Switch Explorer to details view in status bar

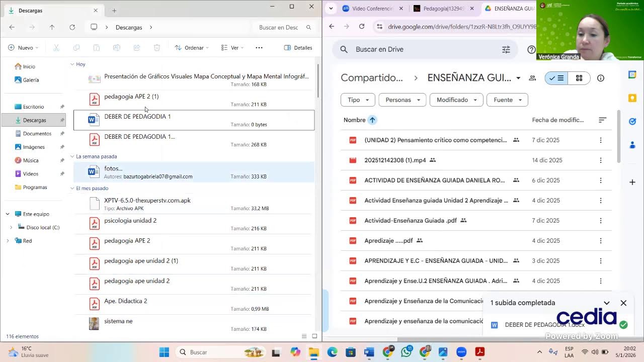(304, 336)
